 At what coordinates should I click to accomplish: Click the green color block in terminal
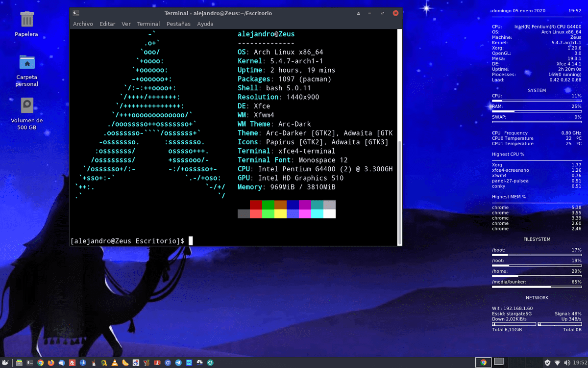point(268,205)
